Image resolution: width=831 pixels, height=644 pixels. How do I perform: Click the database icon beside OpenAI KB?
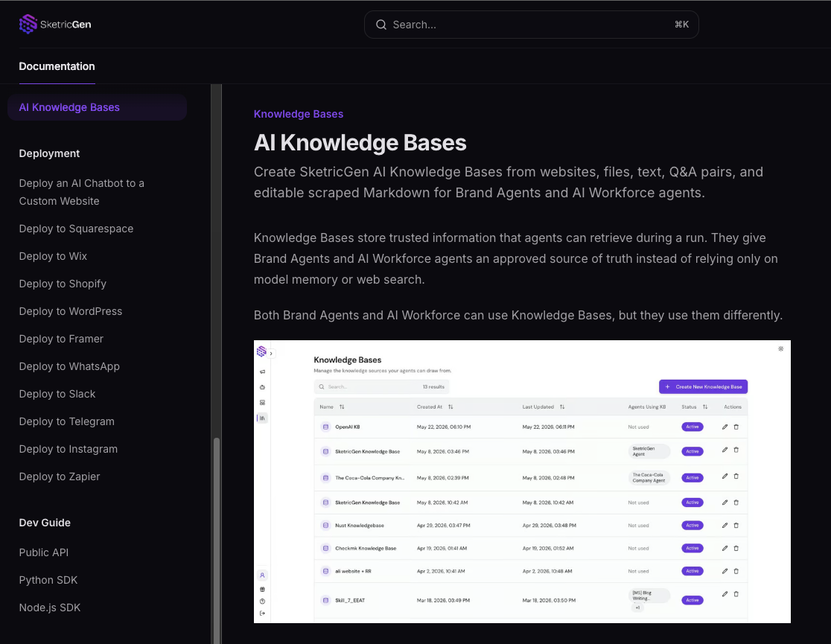tap(326, 427)
